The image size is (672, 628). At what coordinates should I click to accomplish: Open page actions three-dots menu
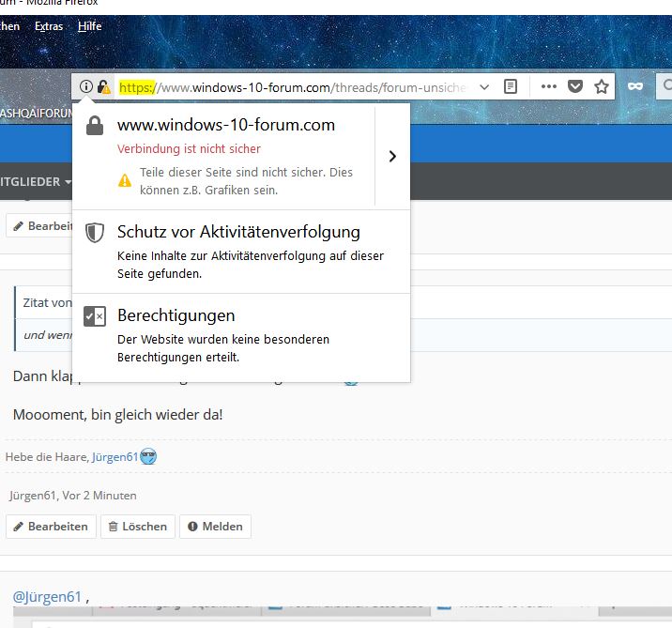pos(548,87)
